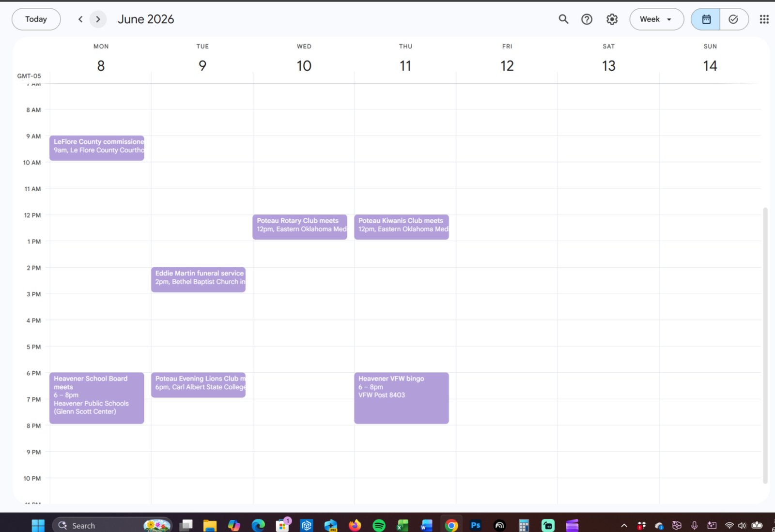Open Firefox from the taskbar
Screen dimensions: 775x532
coord(355,525)
